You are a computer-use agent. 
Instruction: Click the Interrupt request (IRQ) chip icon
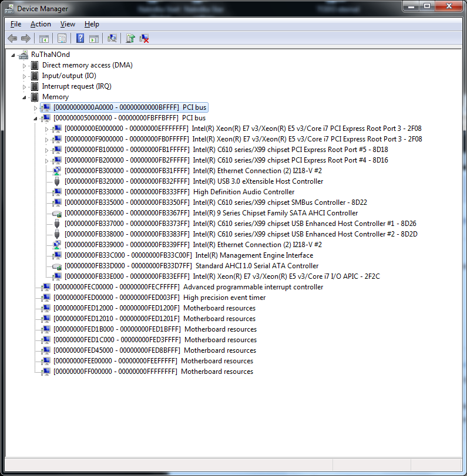(35, 86)
